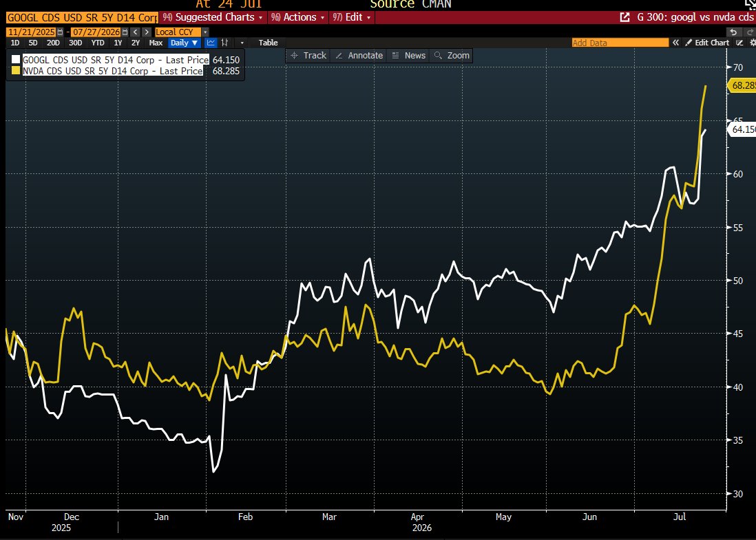Click the y-axis label 50
Image resolution: width=756 pixels, height=540 pixels.
(x=737, y=281)
